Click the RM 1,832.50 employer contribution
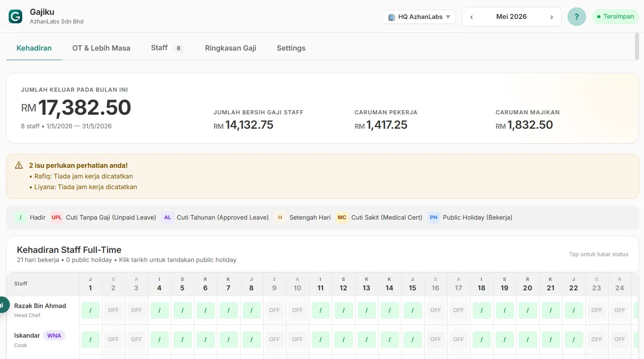The image size is (644, 359). coord(524,125)
